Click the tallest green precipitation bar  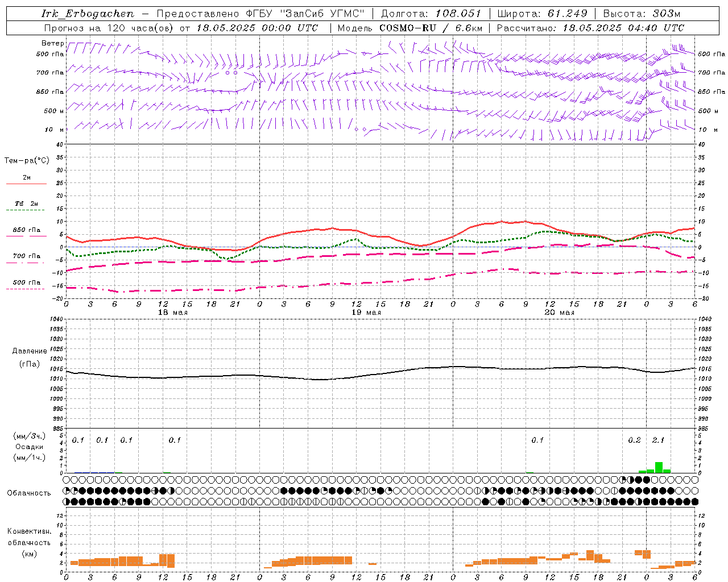click(x=659, y=467)
